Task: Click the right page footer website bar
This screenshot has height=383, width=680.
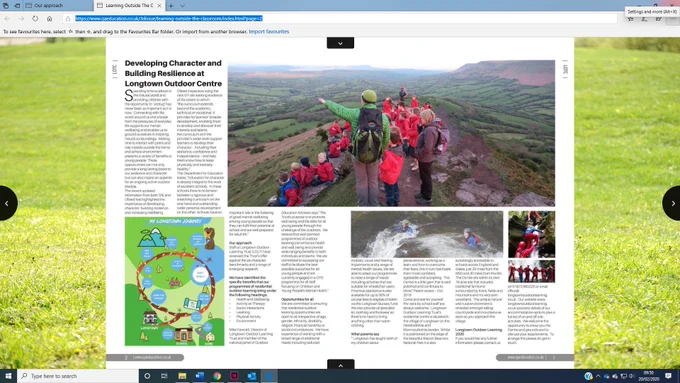Action: coord(535,357)
